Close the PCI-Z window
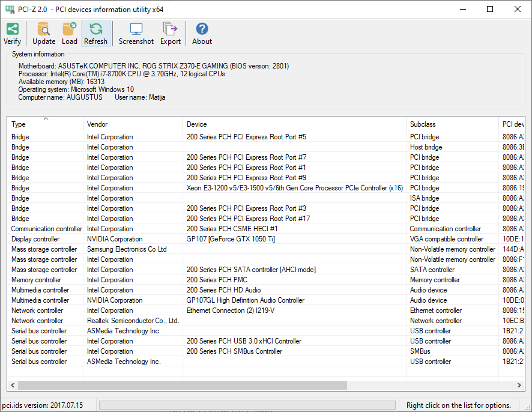The height and width of the screenshot is (412, 532). (x=518, y=9)
